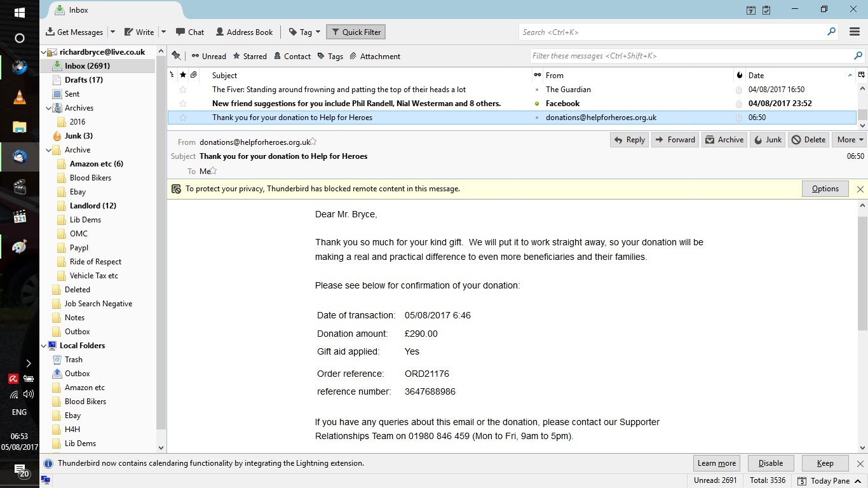Launch VLC from the taskbar
Viewport: 868px width, 488px height.
click(19, 97)
